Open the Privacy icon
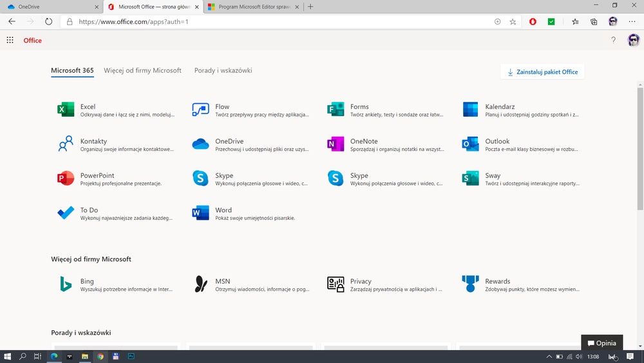 point(336,284)
